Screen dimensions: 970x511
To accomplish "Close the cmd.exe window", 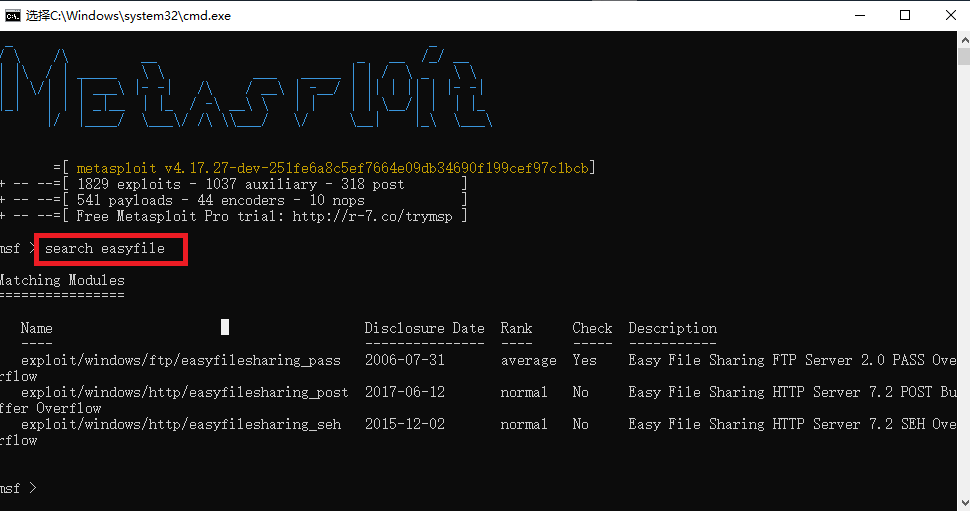I will click(x=951, y=15).
